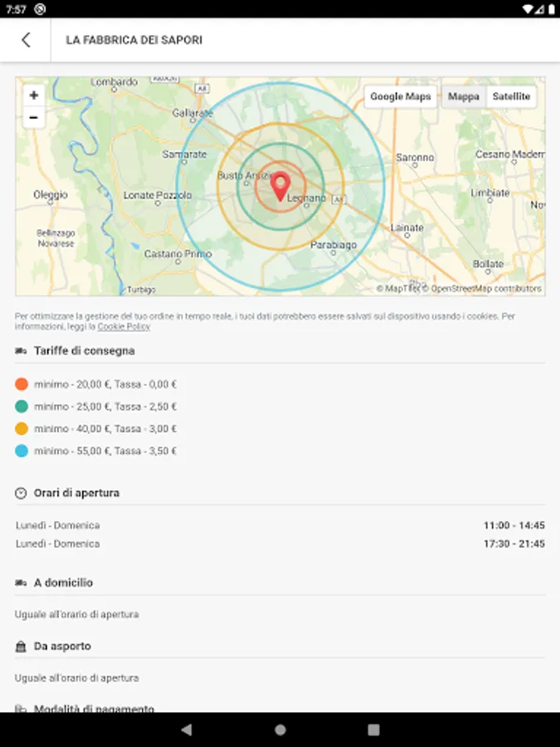Click the red location pin on map
560x747 pixels.
[280, 186]
